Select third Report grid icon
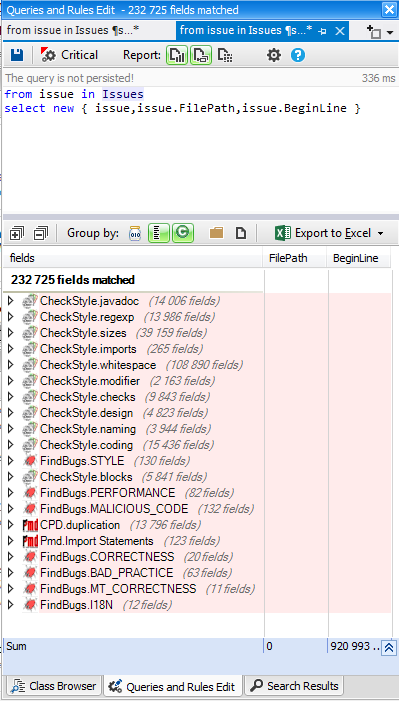The image size is (399, 701). tap(225, 55)
